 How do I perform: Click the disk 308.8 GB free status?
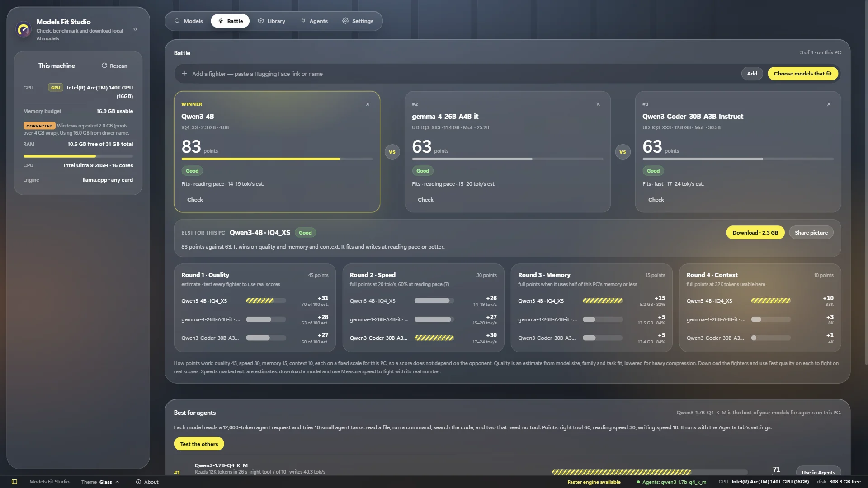839,482
